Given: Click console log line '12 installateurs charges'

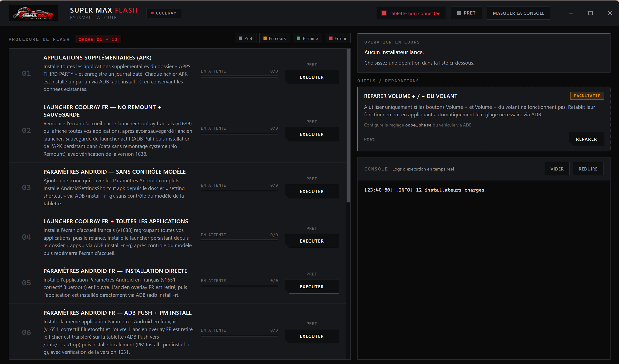Looking at the screenshot, I should [x=426, y=190].
